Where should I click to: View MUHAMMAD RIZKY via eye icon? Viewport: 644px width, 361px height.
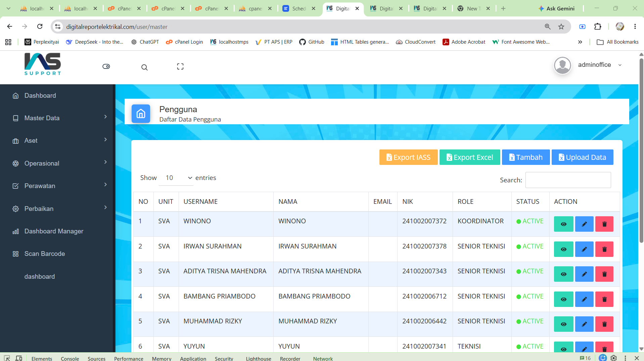pyautogui.click(x=563, y=324)
